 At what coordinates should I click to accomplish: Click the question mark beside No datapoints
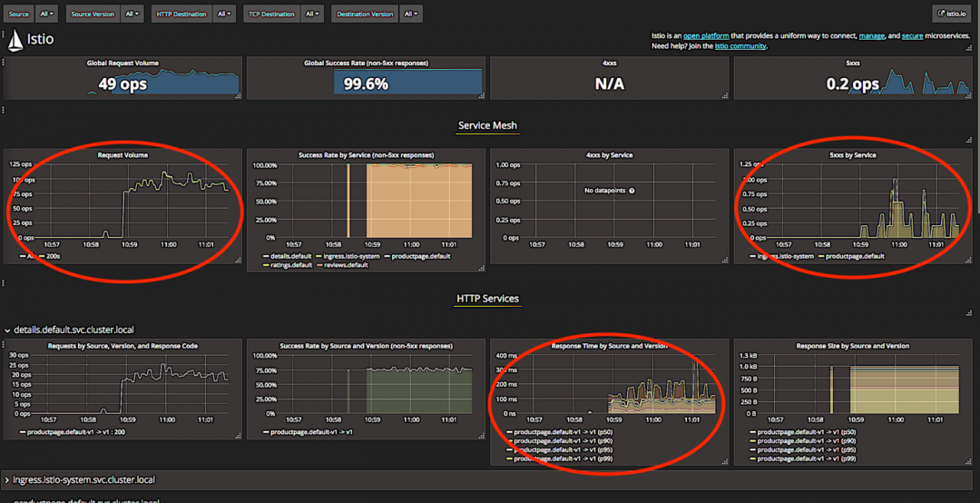[x=632, y=190]
